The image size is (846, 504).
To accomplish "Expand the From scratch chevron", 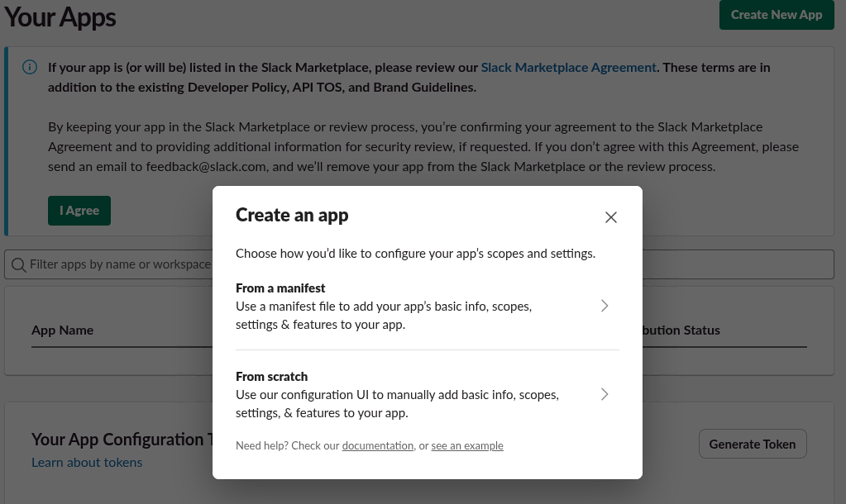I will [605, 394].
